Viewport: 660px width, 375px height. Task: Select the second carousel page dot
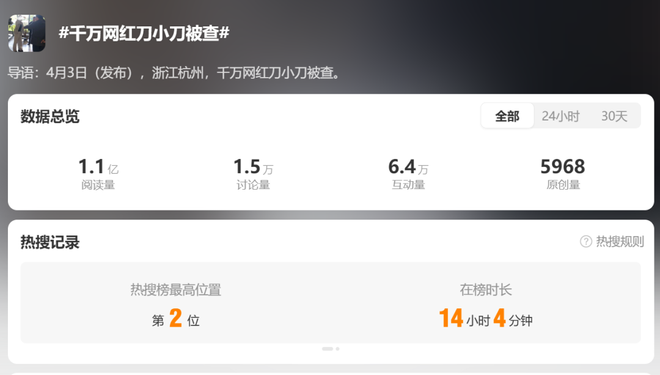point(338,349)
